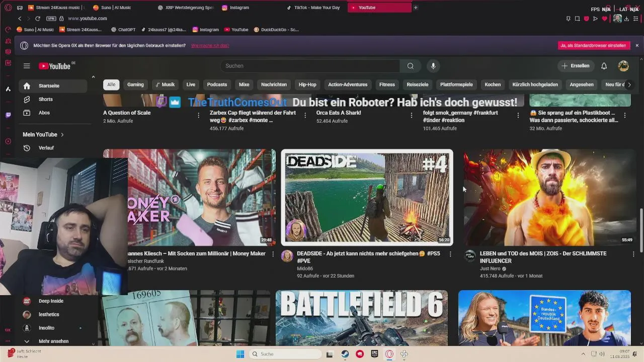This screenshot has width=644, height=362.
Task: Open the DuckDuckGo bookmark
Action: pyautogui.click(x=277, y=30)
